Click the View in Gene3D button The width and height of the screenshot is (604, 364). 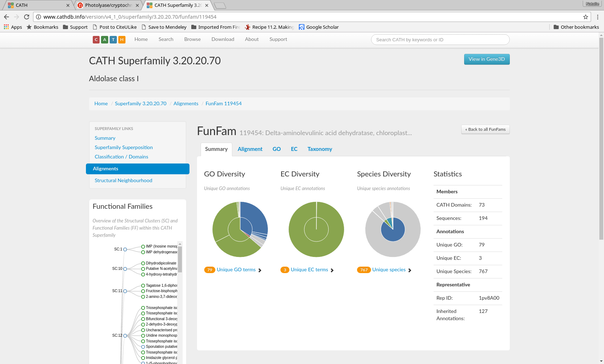(487, 59)
